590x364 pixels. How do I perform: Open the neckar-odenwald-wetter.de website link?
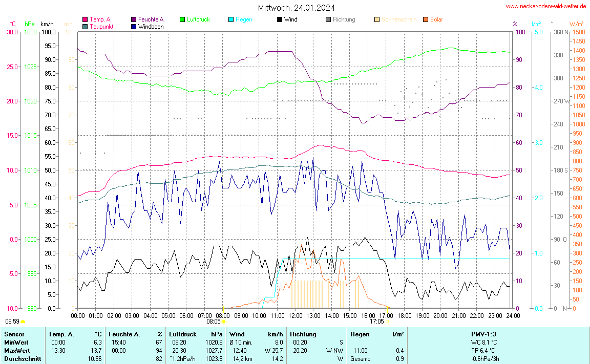[x=545, y=6]
